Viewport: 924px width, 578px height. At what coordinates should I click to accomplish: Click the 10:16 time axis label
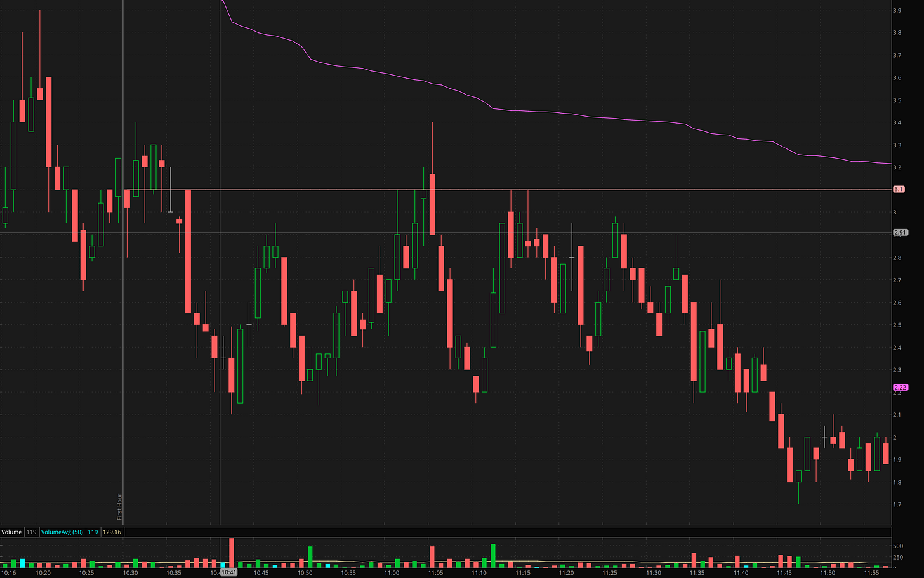(x=9, y=572)
